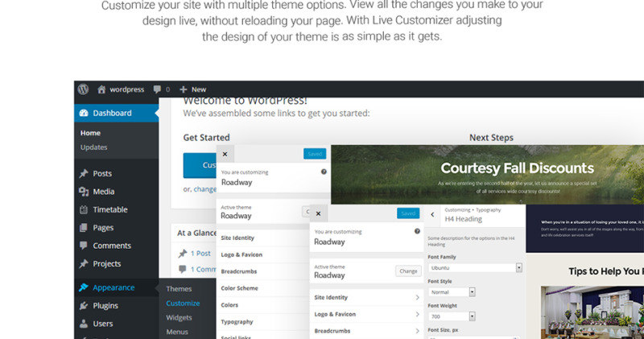Open the wordpress site home icon

point(101,89)
